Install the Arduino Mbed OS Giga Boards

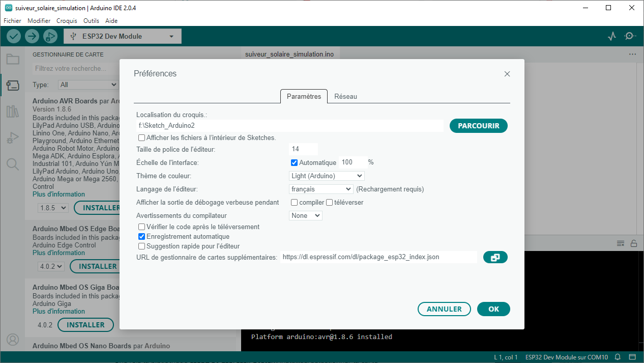[85, 325]
